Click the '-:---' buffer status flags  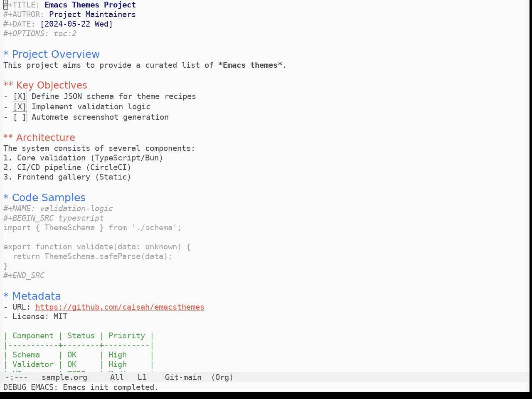coord(16,377)
